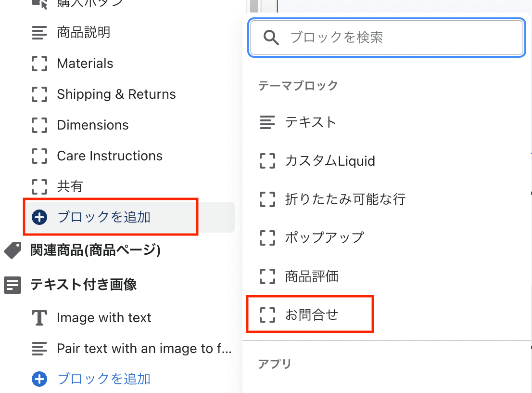This screenshot has width=532, height=393.
Task: Click the 関連商品 section tag icon
Action: coord(13,250)
